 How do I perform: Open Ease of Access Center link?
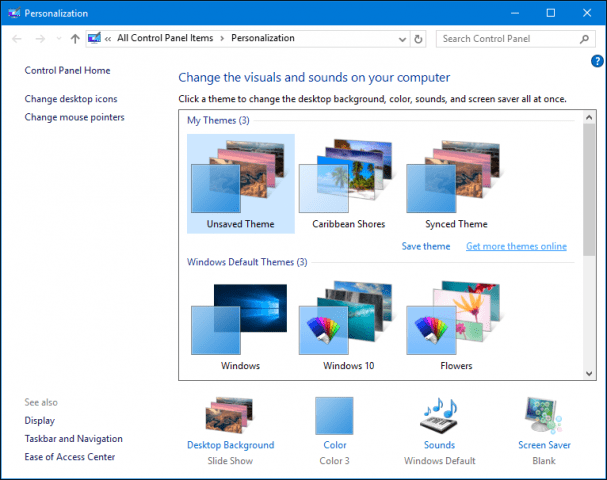click(x=70, y=457)
